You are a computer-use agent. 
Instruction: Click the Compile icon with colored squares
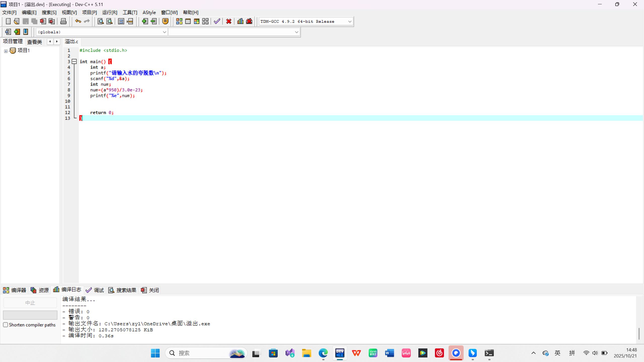(x=179, y=21)
